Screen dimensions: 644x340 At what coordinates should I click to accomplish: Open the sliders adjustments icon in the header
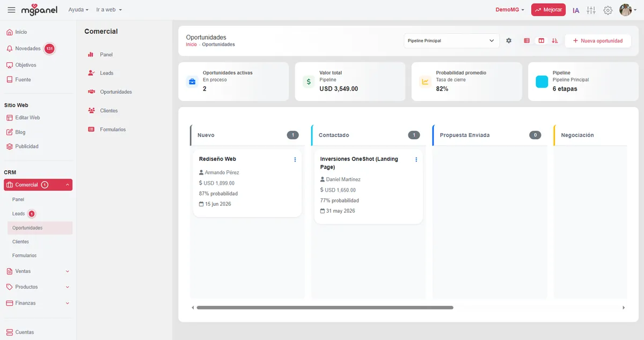click(591, 10)
